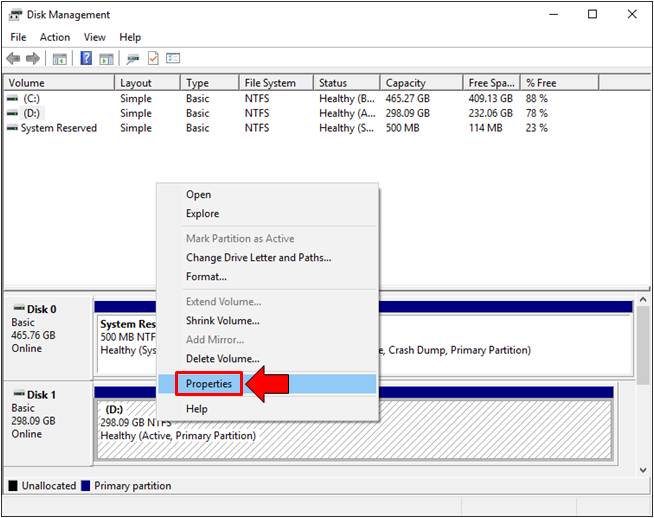The image size is (654, 518).
Task: Click the 409.13 GB free space cell
Action: click(x=490, y=99)
